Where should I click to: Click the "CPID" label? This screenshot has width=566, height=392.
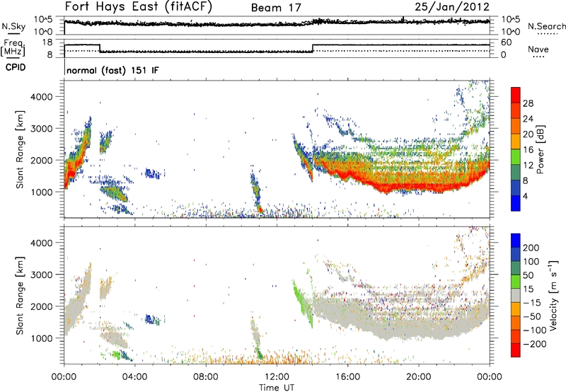pos(16,67)
